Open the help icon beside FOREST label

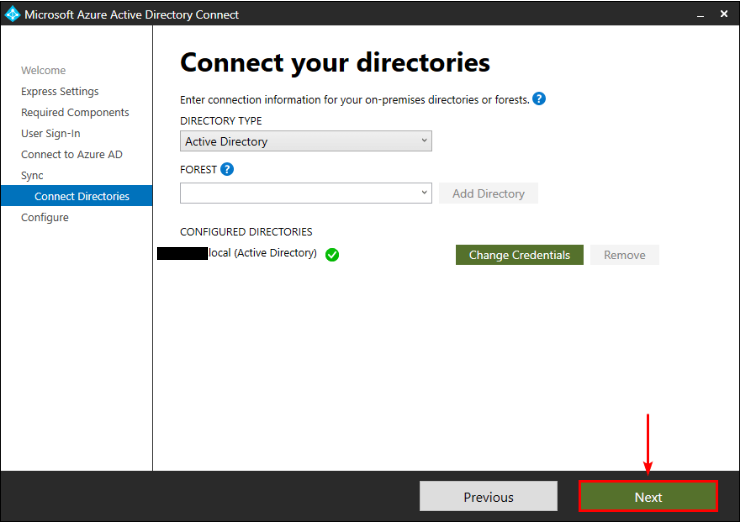coord(227,169)
